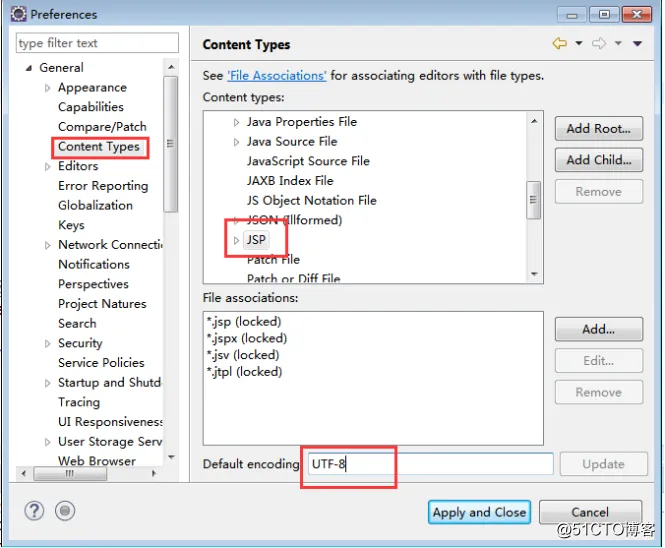Click the record/oomph preferences icon

65,511
